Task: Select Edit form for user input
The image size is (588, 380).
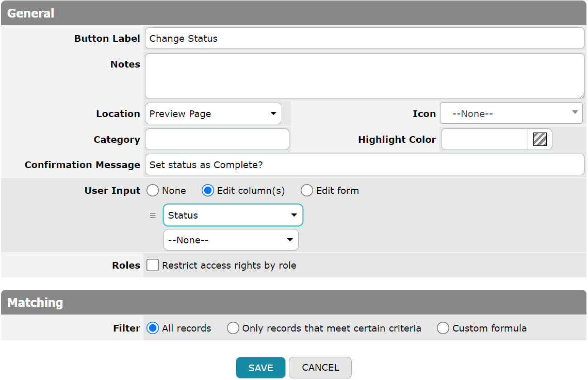Action: [x=307, y=191]
